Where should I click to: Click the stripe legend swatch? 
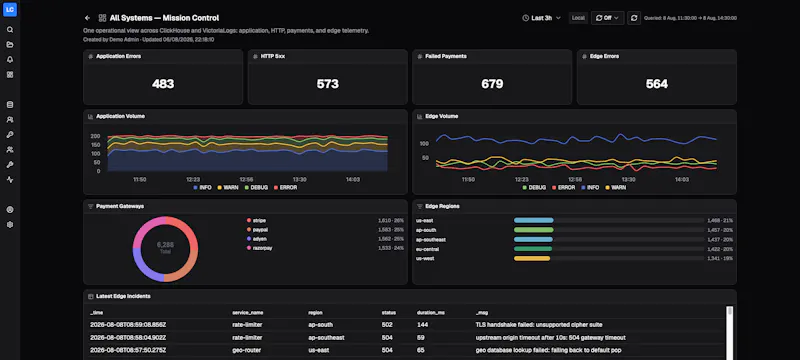(249, 220)
